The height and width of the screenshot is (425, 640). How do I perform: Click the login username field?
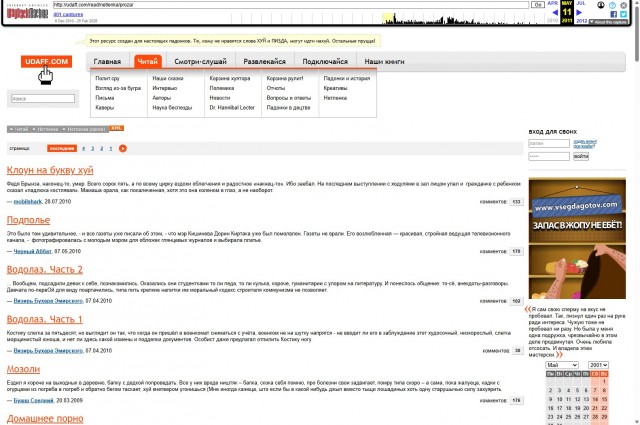pyautogui.click(x=549, y=143)
